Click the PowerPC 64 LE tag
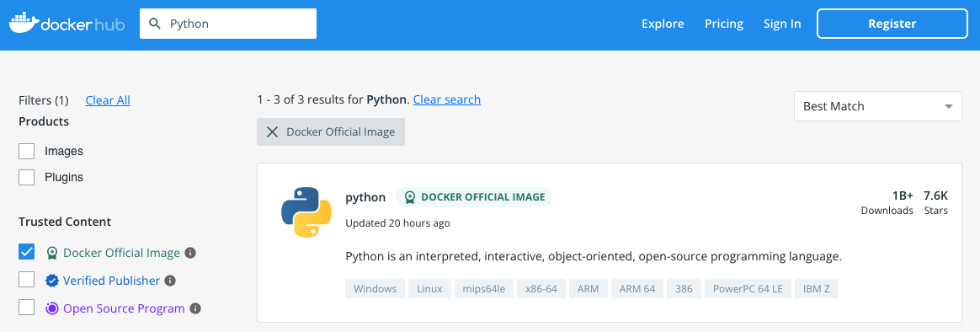 (x=748, y=289)
